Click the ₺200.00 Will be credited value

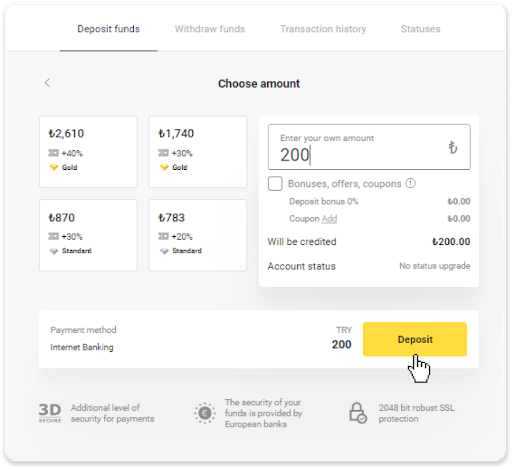pos(451,242)
